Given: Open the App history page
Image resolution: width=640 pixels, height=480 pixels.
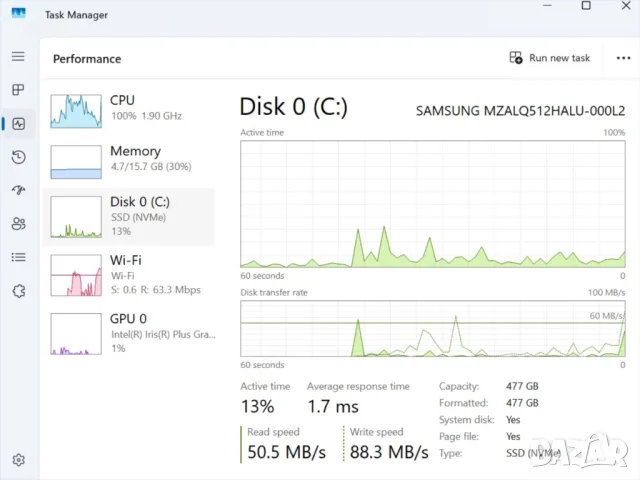Looking at the screenshot, I should click(x=18, y=157).
